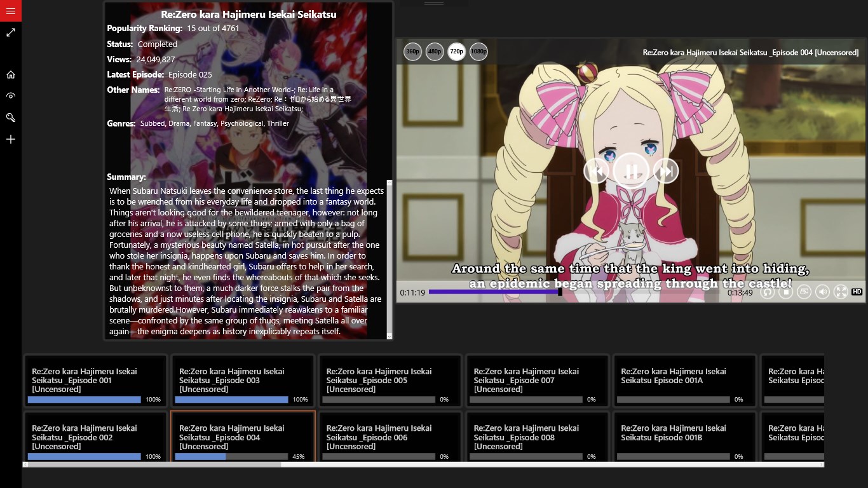Click summary scrollbar down arrow
The width and height of the screenshot is (868, 488).
(x=390, y=336)
